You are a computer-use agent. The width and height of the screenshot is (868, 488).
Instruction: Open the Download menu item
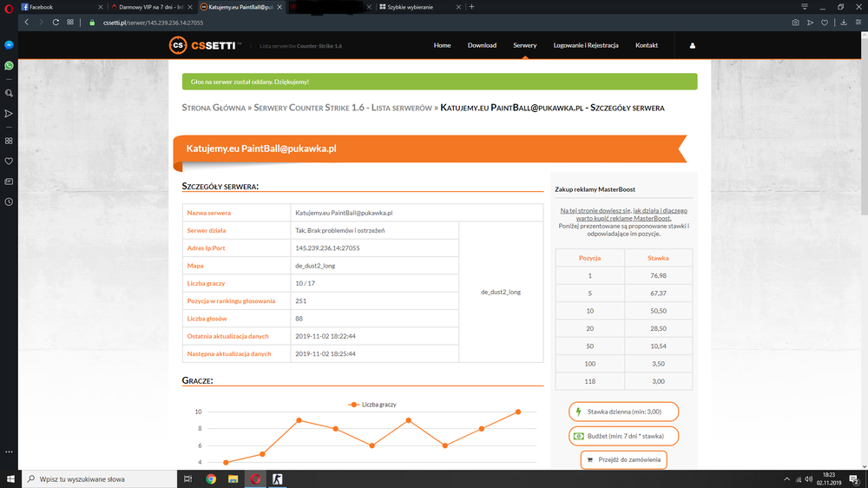[x=482, y=45]
